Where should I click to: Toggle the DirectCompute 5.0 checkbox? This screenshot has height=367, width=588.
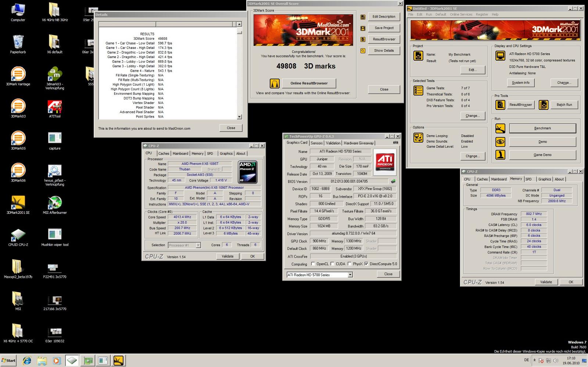tap(366, 264)
